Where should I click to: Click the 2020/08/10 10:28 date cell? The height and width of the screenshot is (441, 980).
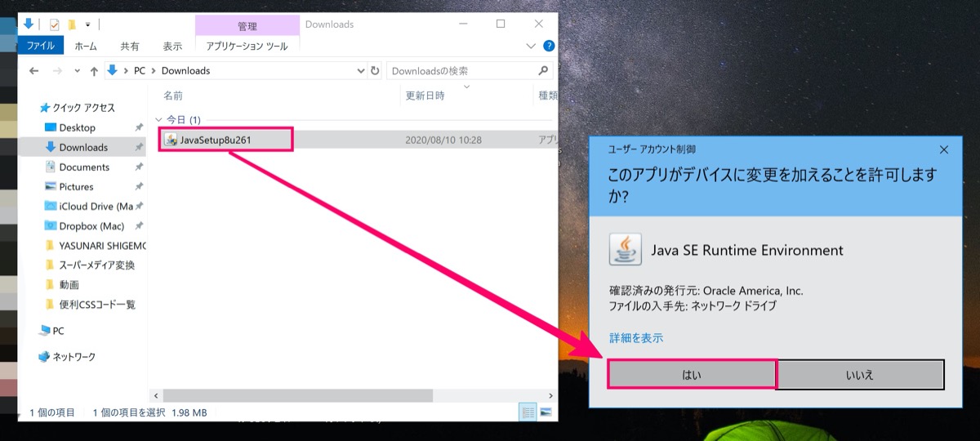[x=443, y=140]
